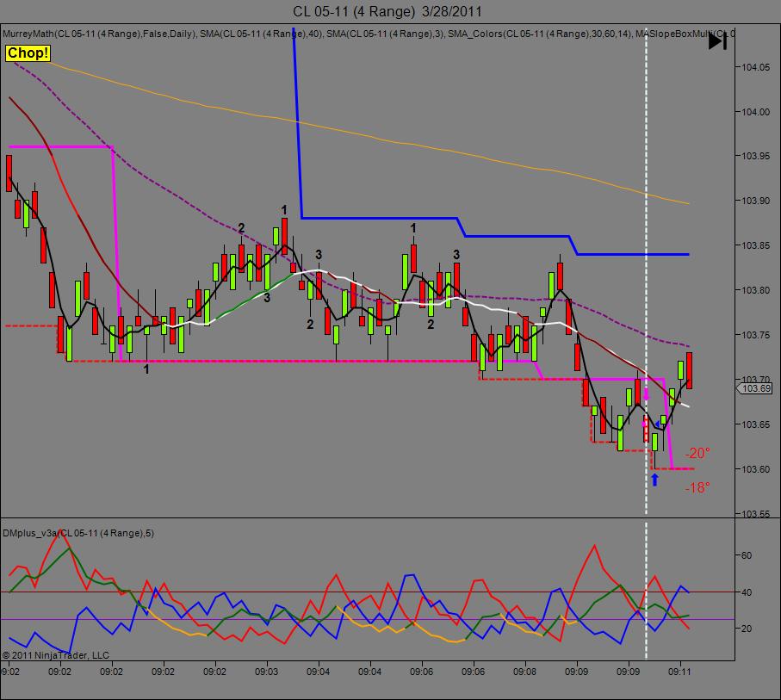
Task: Click the -20° slope angle label
Action: pos(697,454)
